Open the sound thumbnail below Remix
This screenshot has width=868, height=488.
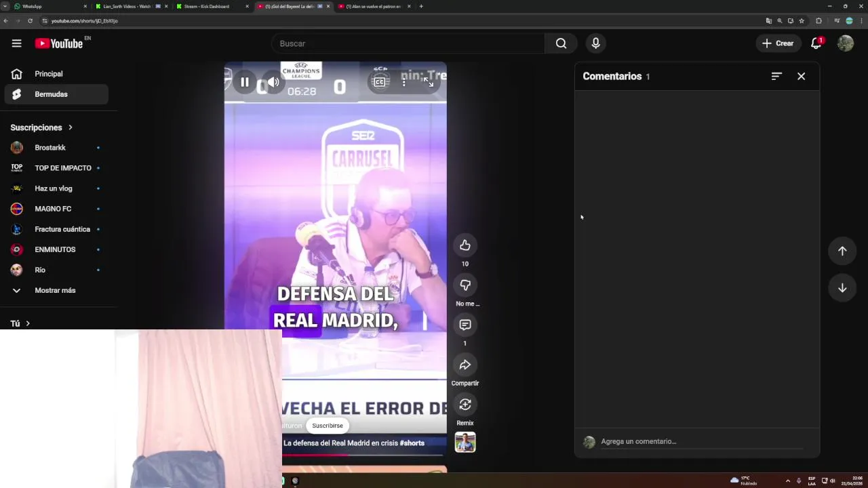coord(465,442)
